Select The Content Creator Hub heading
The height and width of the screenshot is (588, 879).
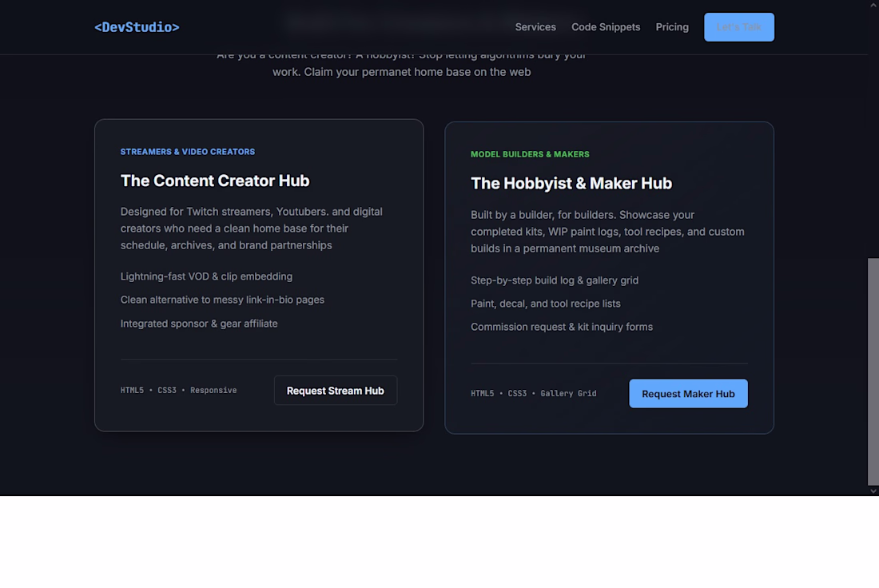point(215,181)
